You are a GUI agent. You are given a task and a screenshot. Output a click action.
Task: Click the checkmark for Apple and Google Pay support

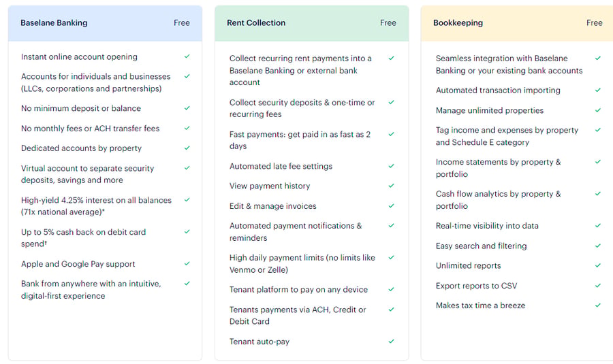[187, 263]
